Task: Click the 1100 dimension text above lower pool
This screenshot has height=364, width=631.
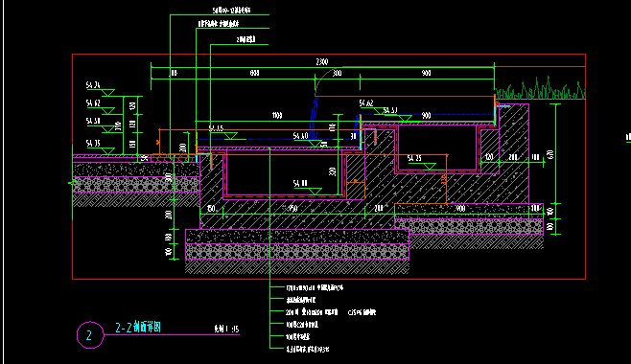Action: [x=277, y=116]
